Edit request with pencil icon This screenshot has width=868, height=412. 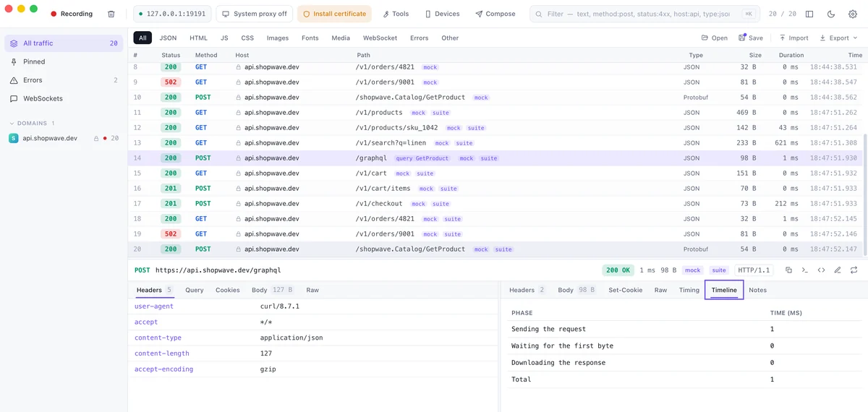[x=838, y=270]
